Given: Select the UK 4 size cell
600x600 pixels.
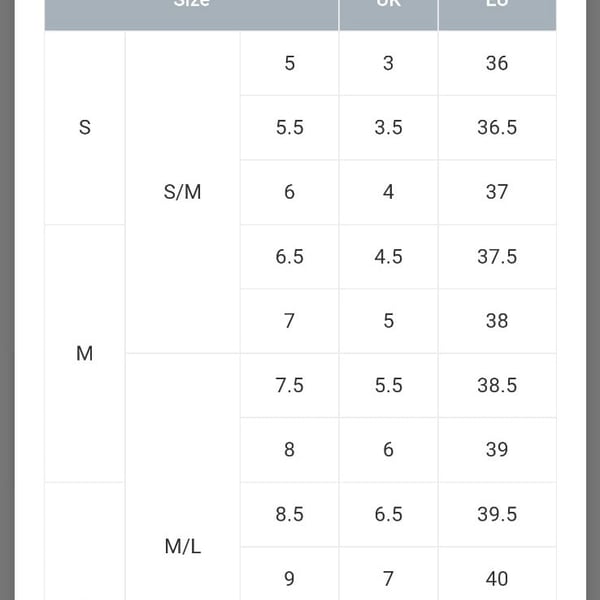Looking at the screenshot, I should click(388, 192).
